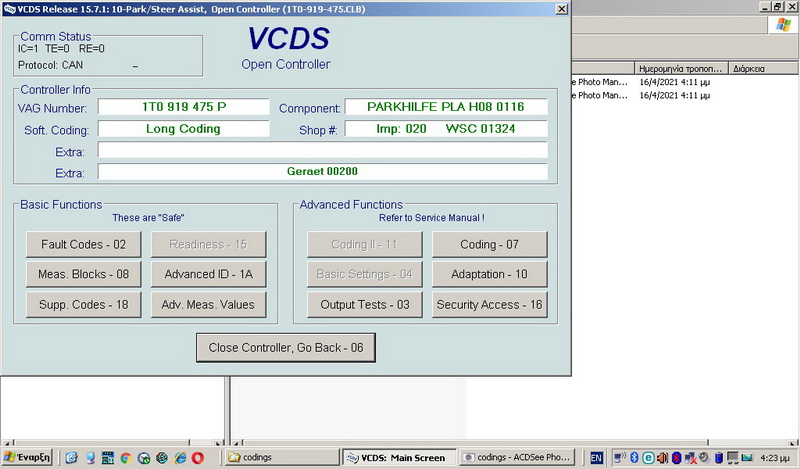The height and width of the screenshot is (469, 800).
Task: Click the clock showing 4:23 μμ
Action: 774,458
